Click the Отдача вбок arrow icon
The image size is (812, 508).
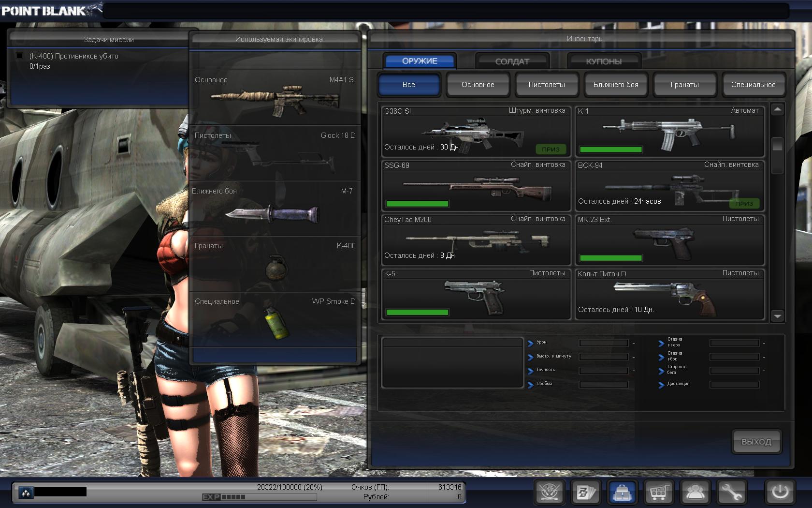click(661, 357)
